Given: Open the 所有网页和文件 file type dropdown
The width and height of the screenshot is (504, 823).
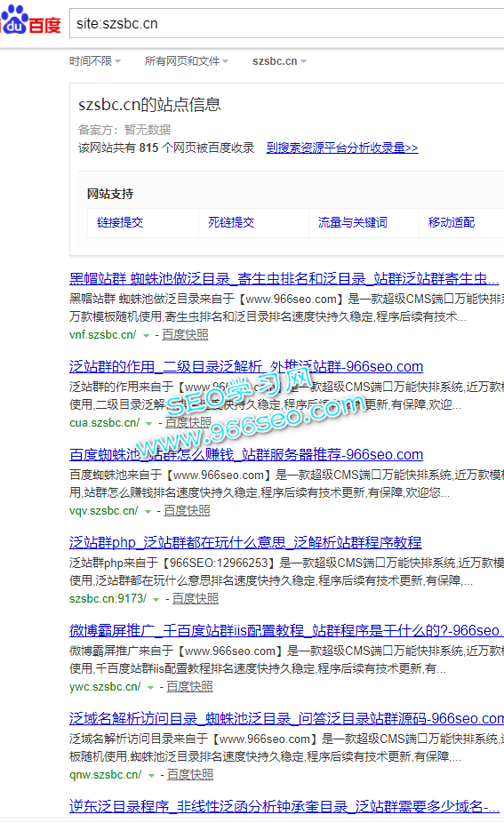Looking at the screenshot, I should point(187,61).
